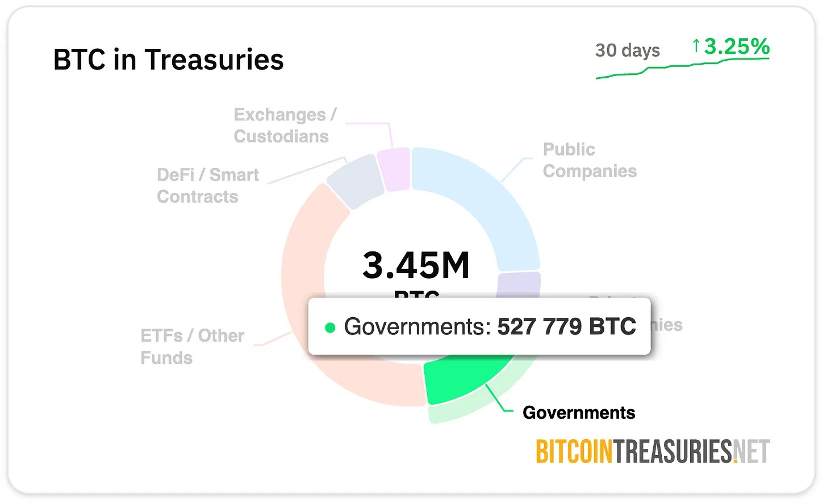Image resolution: width=827 pixels, height=504 pixels.
Task: Click the 3.45M total in the donut center
Action: [x=416, y=265]
